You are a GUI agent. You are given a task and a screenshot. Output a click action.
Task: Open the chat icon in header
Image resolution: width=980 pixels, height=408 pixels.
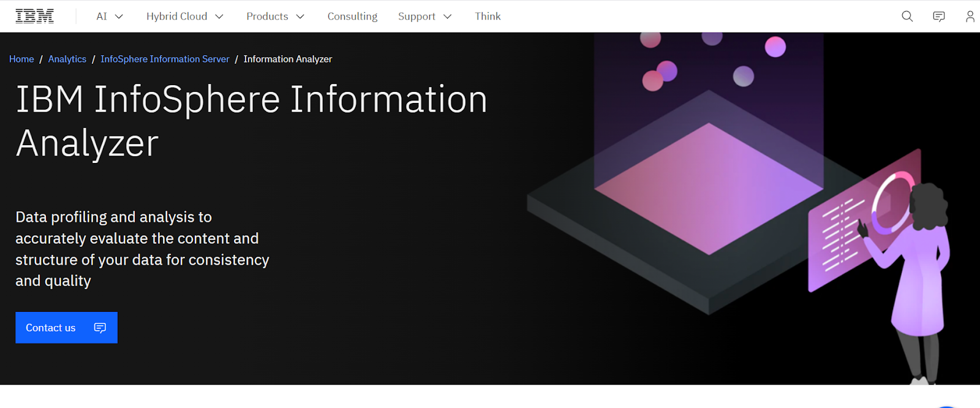pos(938,17)
